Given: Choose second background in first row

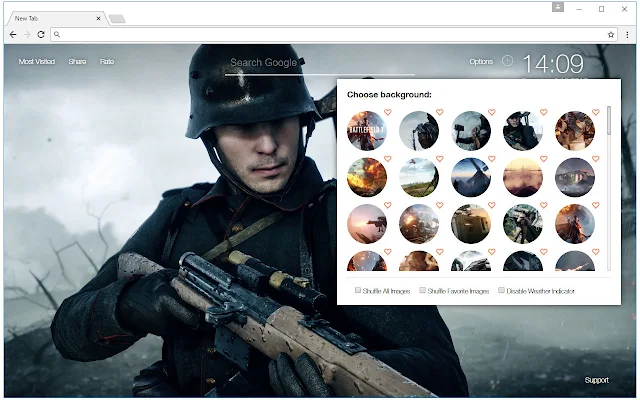Looking at the screenshot, I should (x=419, y=131).
